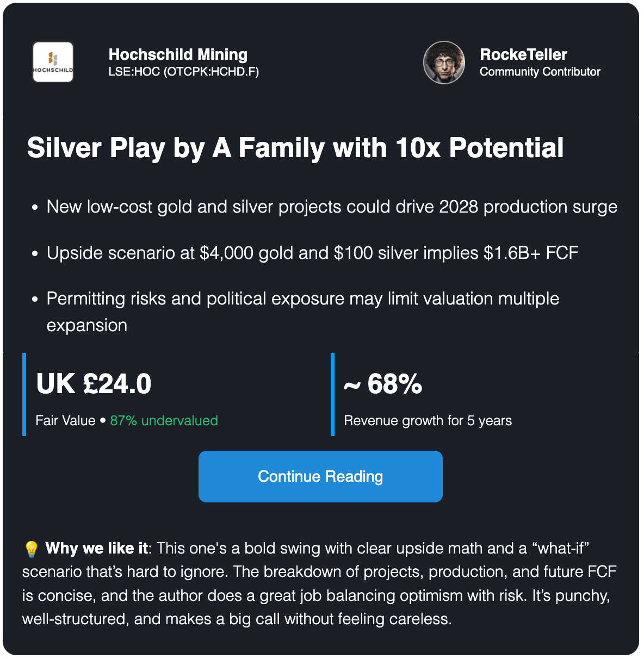644x659 pixels.
Task: Click the Permitting risks bullet point
Action: 303,312
